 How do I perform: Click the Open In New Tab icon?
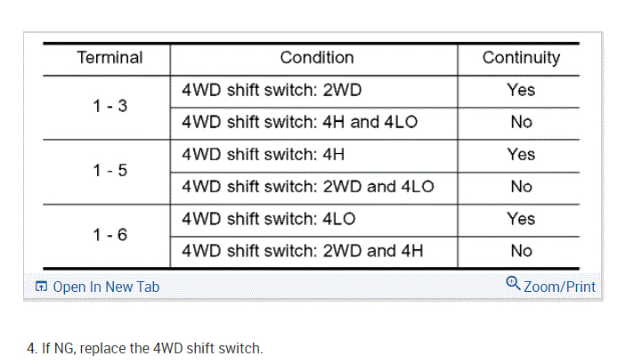point(41,287)
